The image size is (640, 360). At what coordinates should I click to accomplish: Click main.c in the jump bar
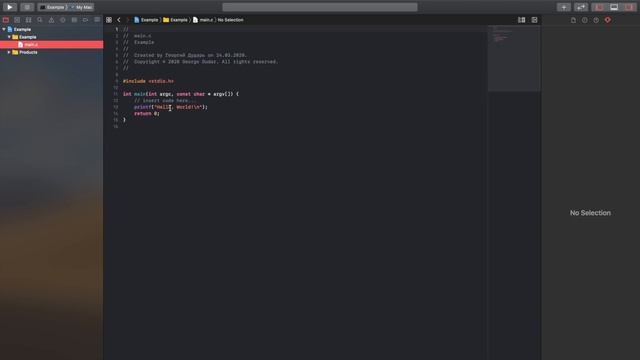[x=203, y=20]
